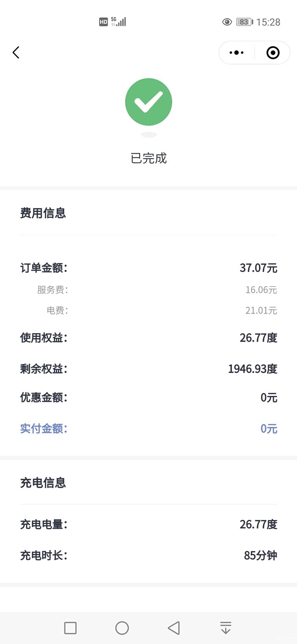Screen dimensions: 297x644
Task: Select the 费用信息 section header
Action: (x=43, y=213)
